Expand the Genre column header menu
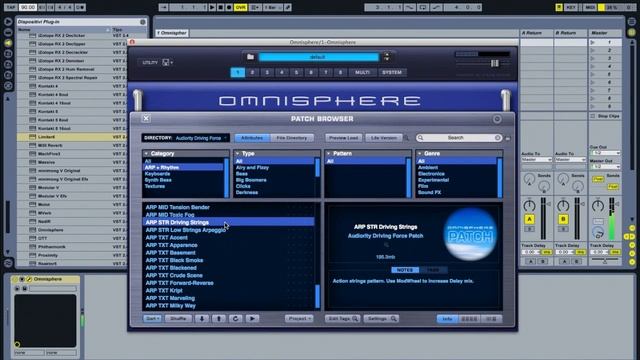 click(420, 153)
